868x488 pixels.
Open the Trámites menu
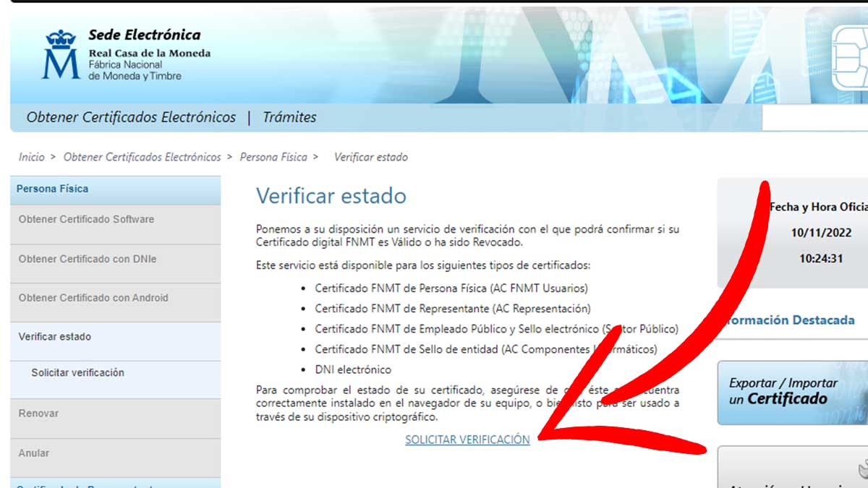click(x=290, y=117)
